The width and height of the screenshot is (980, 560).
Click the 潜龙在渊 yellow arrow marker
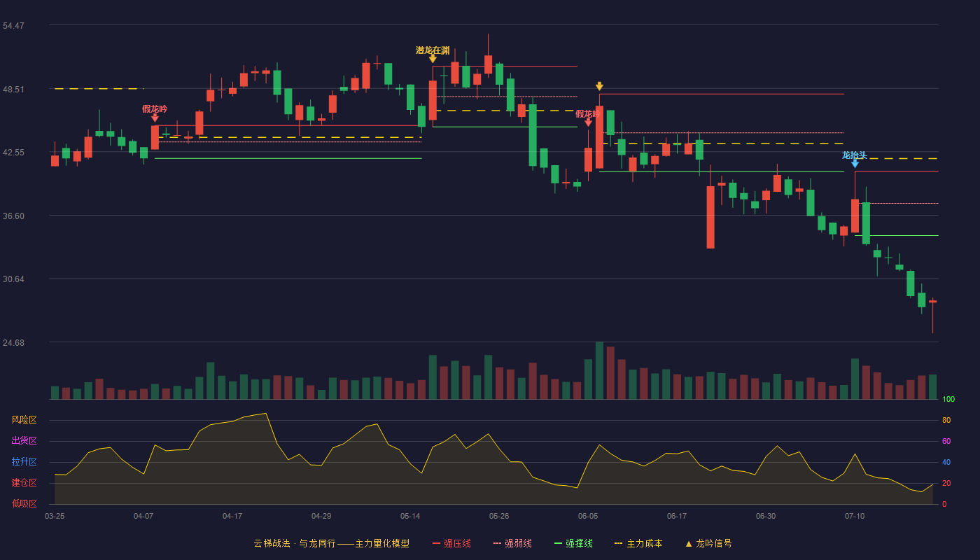[x=433, y=59]
